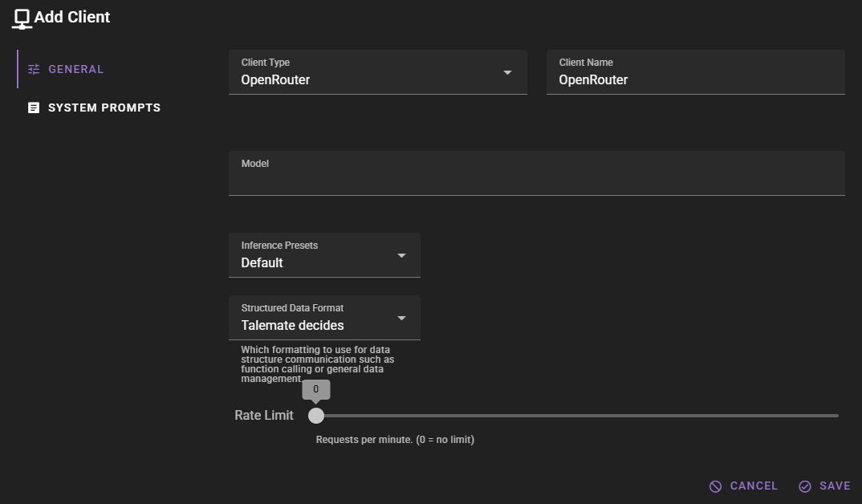Click the 'Which formatting to use' help text
The height and width of the screenshot is (504, 862).
point(317,364)
